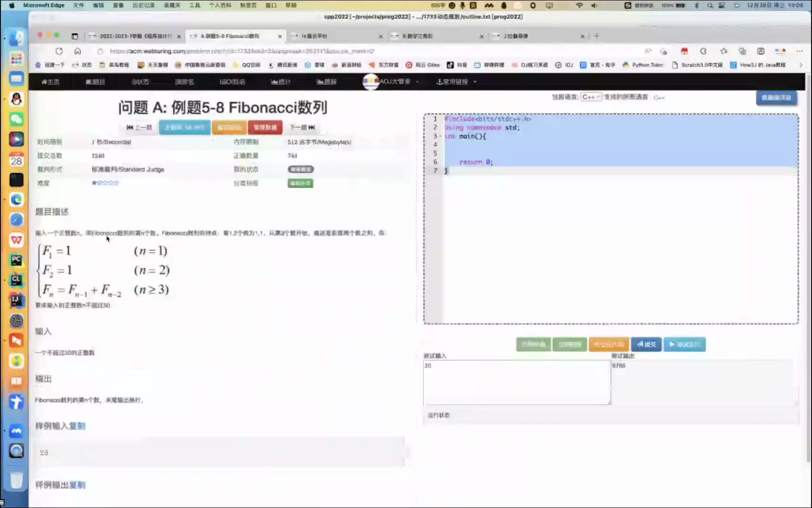This screenshot has width=812, height=508.
Task: Open Launchpad from the Dock
Action: coord(16,58)
